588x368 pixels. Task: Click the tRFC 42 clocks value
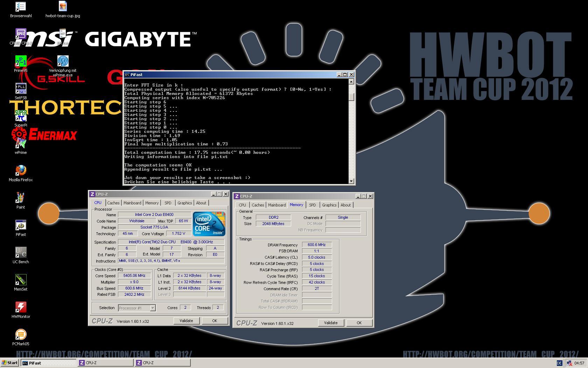coord(317,282)
